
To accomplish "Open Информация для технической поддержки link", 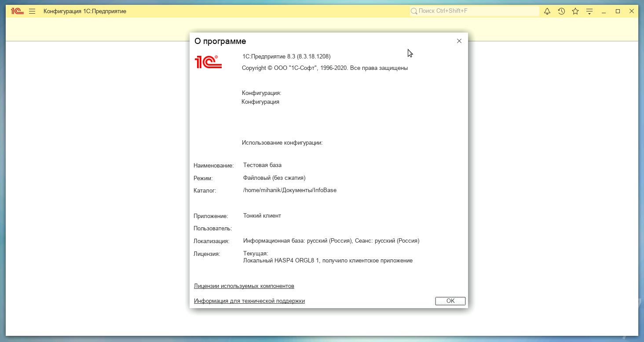I will click(x=249, y=301).
